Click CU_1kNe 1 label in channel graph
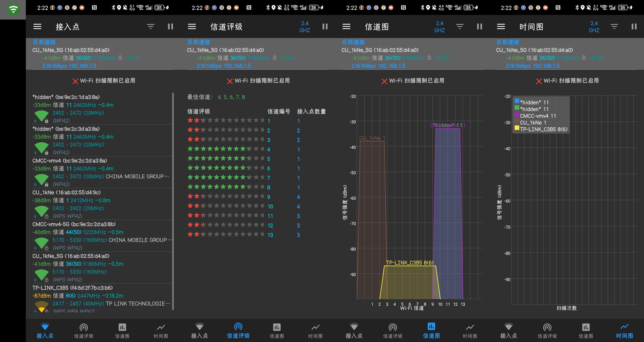 [372, 138]
